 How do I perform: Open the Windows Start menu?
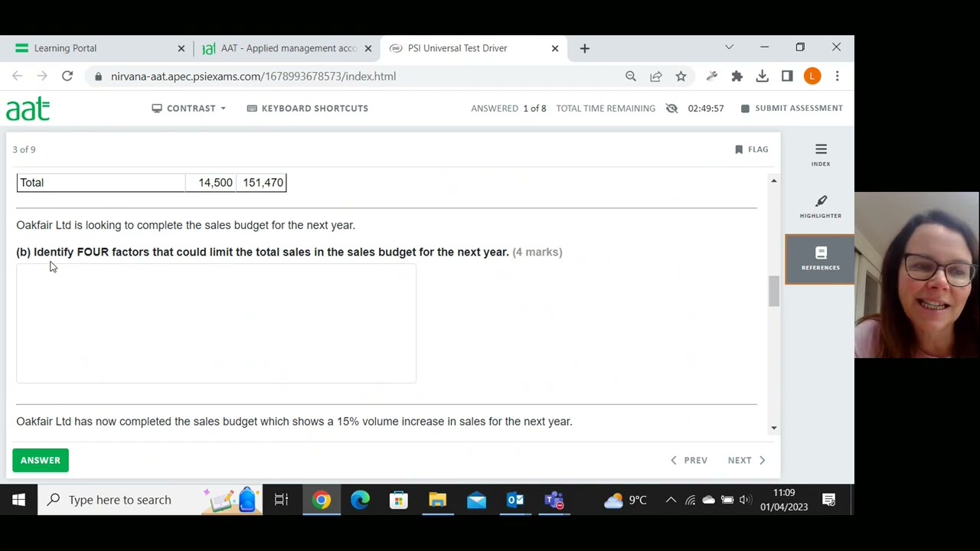click(x=18, y=500)
